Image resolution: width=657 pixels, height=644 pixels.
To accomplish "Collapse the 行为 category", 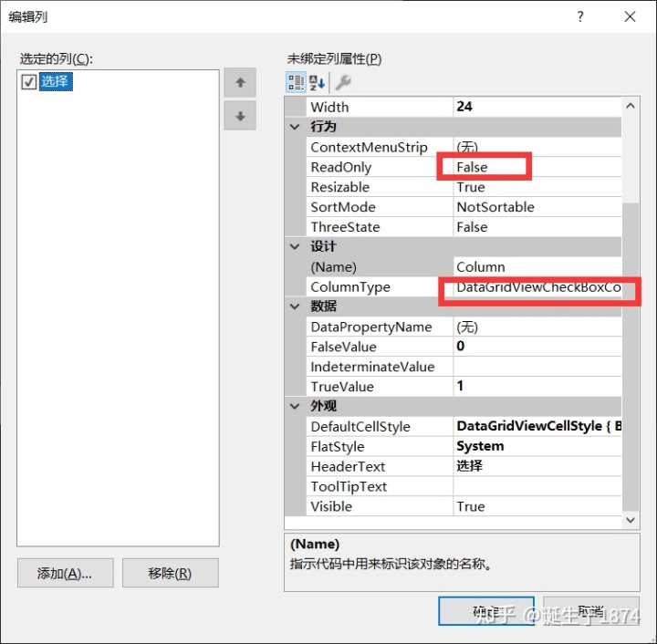I will click(x=295, y=127).
